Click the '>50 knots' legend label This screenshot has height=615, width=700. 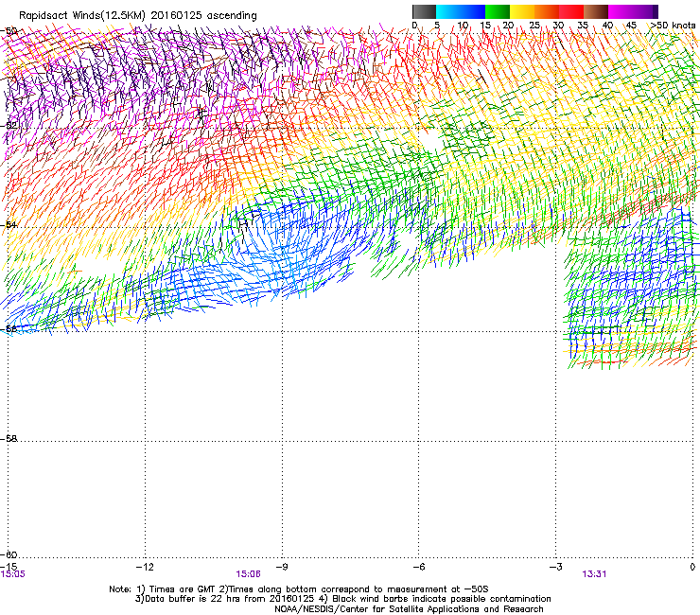(x=673, y=26)
